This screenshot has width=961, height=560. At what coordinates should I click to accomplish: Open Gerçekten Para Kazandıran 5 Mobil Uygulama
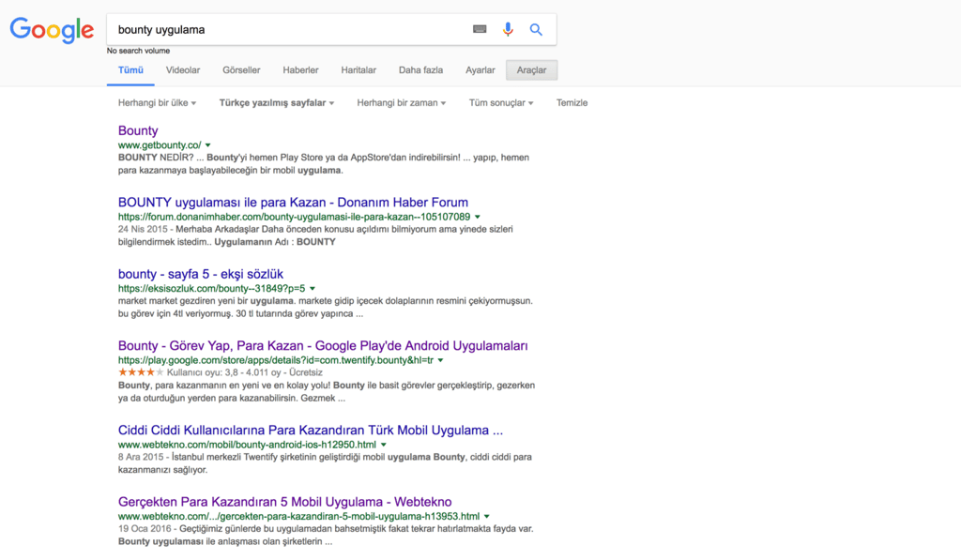284,502
